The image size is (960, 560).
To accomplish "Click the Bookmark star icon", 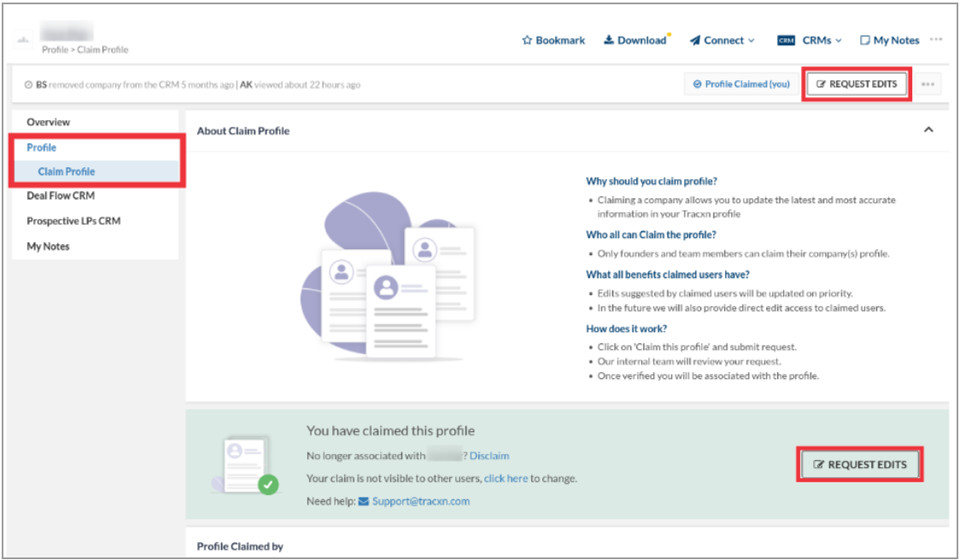I will [x=527, y=40].
